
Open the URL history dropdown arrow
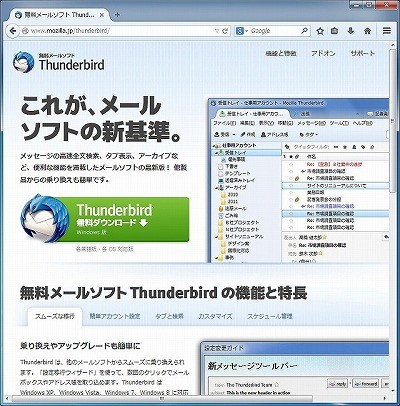[x=217, y=31]
